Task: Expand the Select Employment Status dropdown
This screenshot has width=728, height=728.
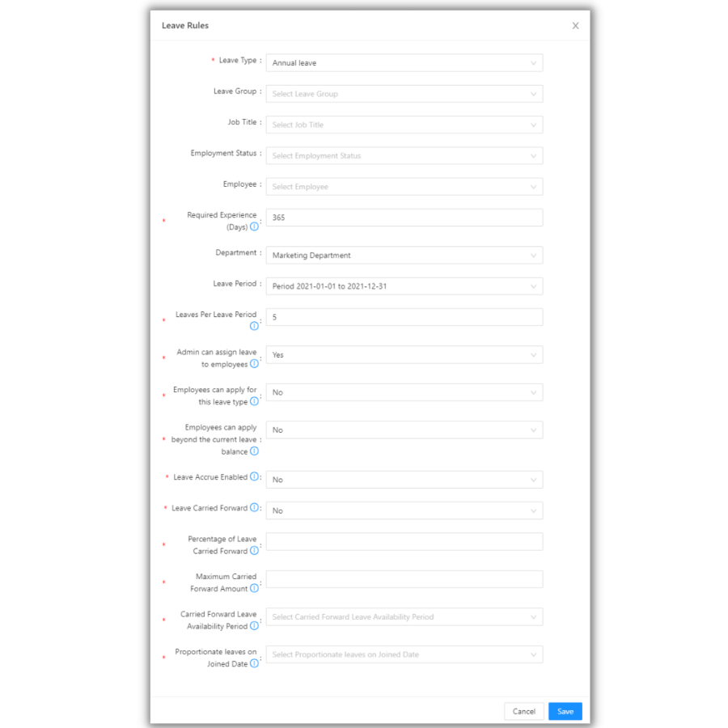Action: coord(404,155)
